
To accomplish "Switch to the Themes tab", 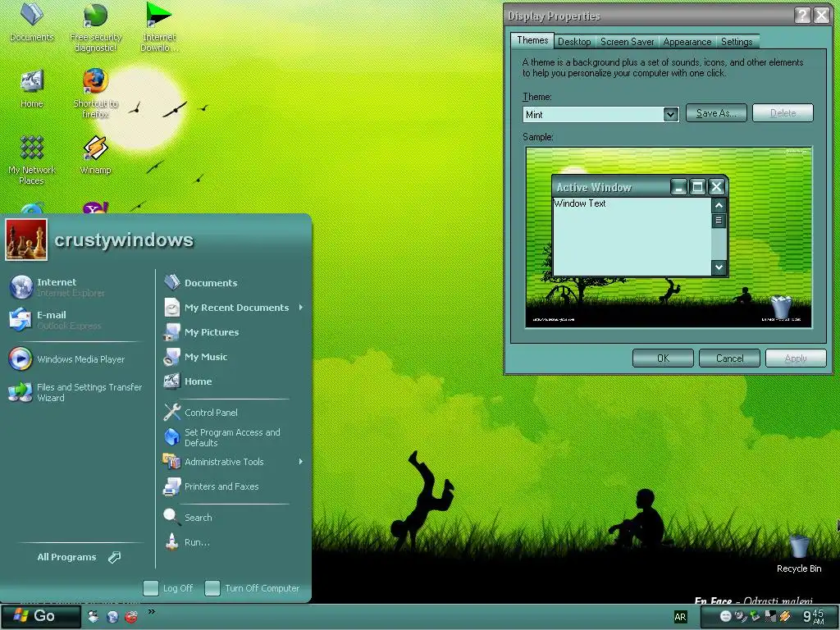I will [x=532, y=40].
